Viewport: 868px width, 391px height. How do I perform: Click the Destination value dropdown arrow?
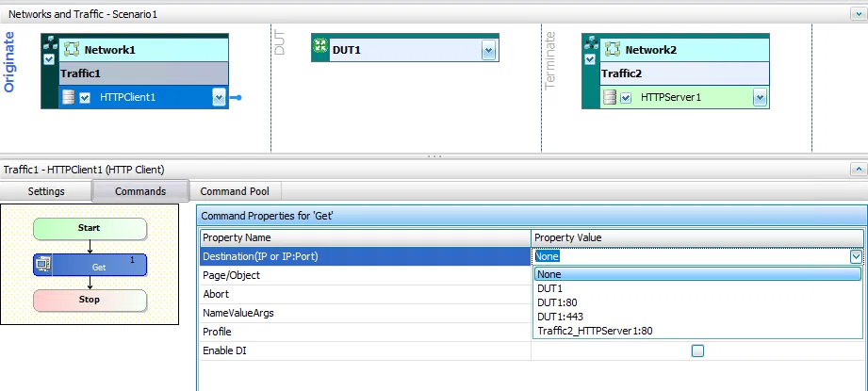click(856, 256)
